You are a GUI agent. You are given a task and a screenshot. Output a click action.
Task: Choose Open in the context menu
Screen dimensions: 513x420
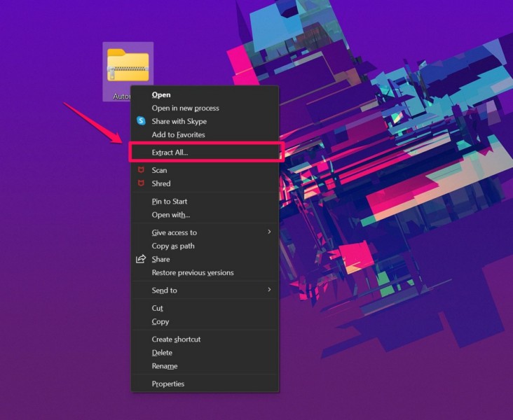[x=161, y=94]
